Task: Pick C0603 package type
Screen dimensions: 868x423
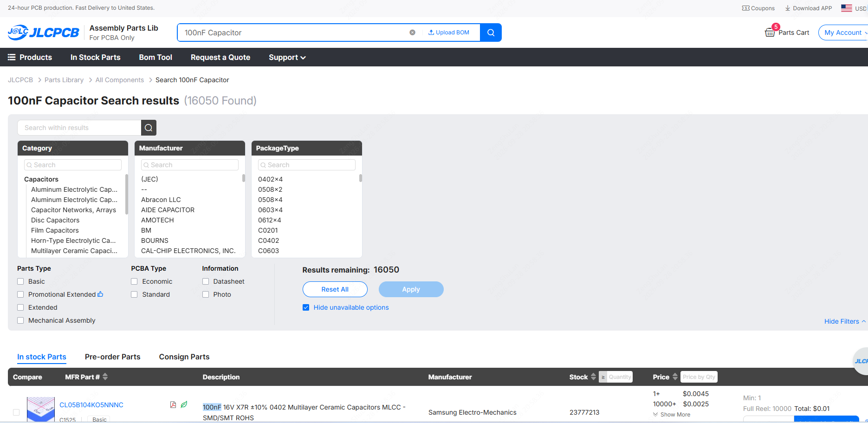Action: 268,251
